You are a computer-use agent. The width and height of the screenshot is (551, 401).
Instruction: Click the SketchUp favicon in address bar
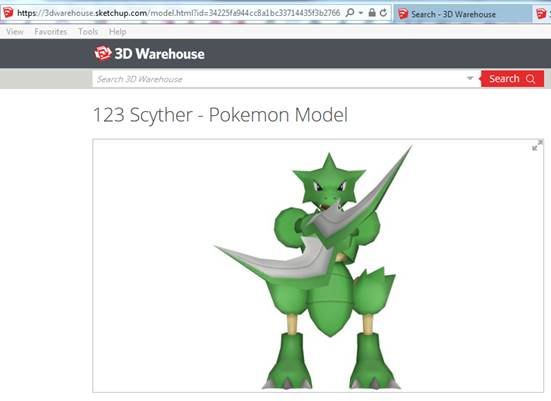[x=8, y=13]
